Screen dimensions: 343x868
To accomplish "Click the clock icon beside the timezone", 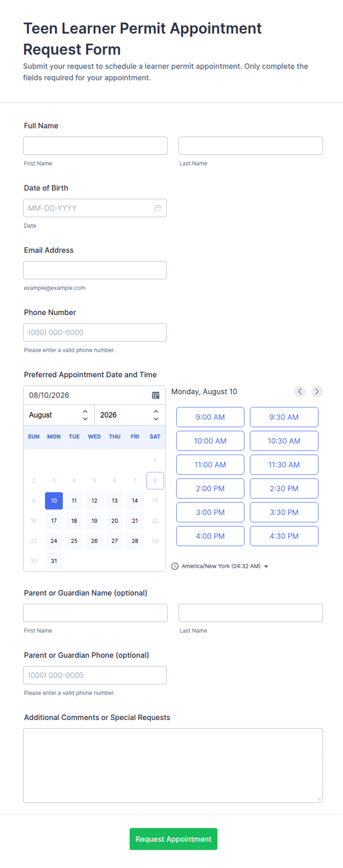I will [x=175, y=566].
